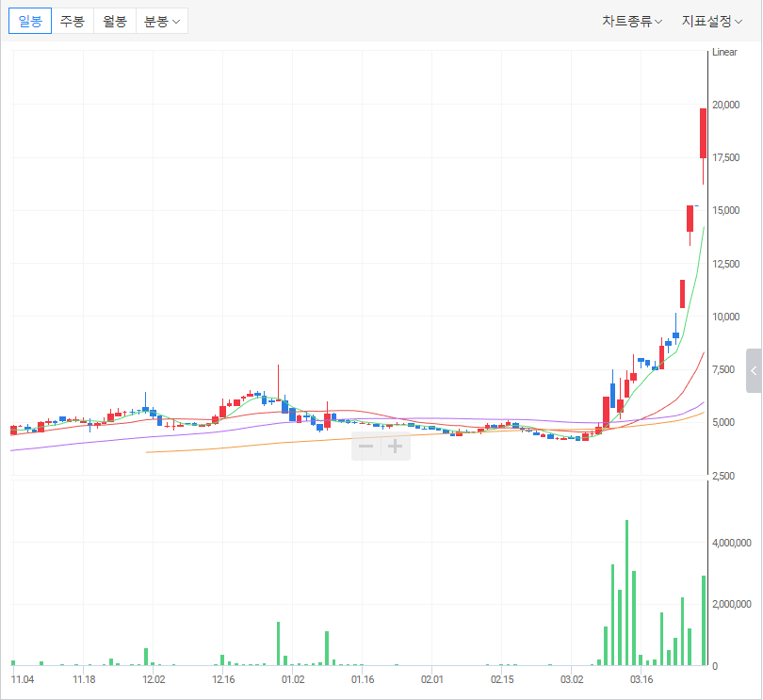Image resolution: width=763 pixels, height=700 pixels.
Task: Expand the side panel arrow handle
Action: [x=754, y=370]
